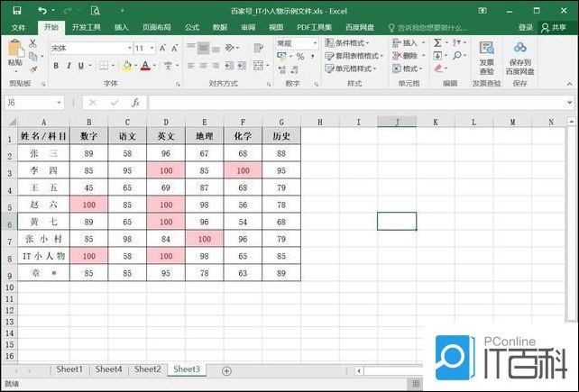This screenshot has height=392, width=579.
Task: Click the Name Box showing J6
Action: click(x=34, y=102)
